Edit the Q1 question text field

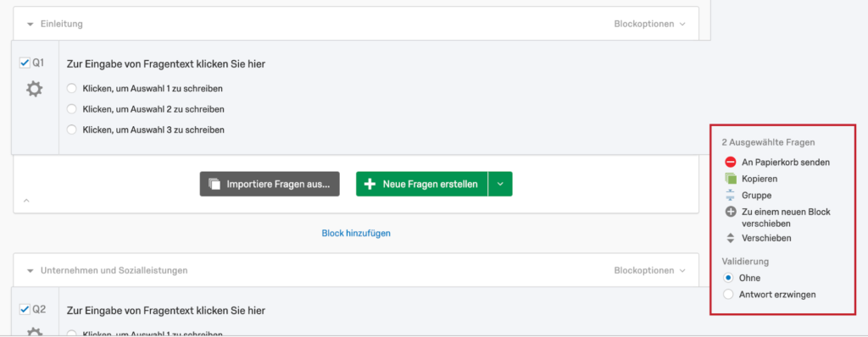coord(166,64)
